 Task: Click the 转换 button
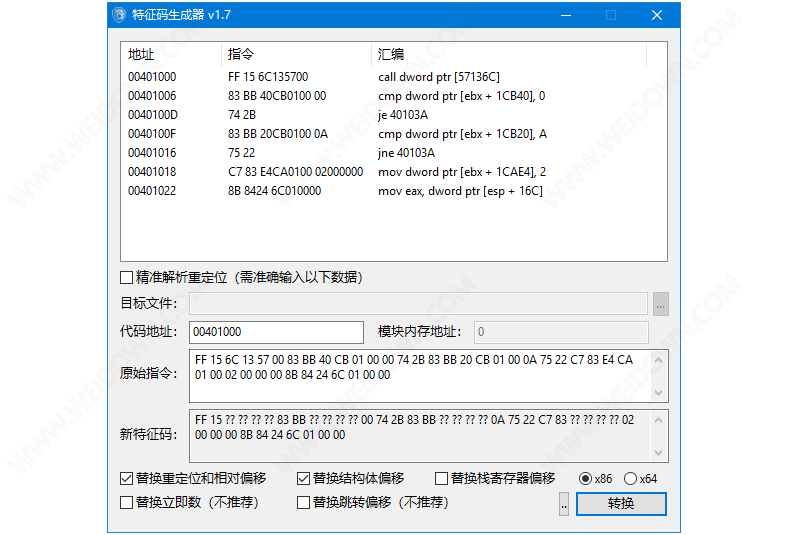click(621, 504)
